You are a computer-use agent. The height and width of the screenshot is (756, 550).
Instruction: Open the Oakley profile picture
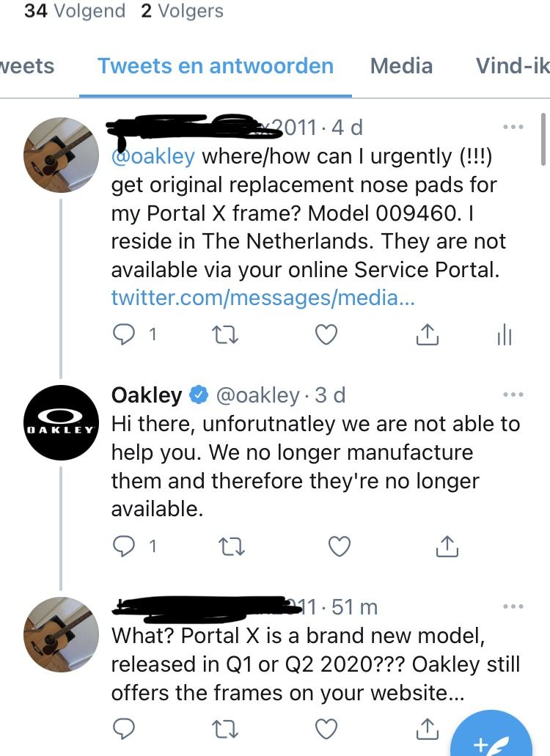click(62, 422)
